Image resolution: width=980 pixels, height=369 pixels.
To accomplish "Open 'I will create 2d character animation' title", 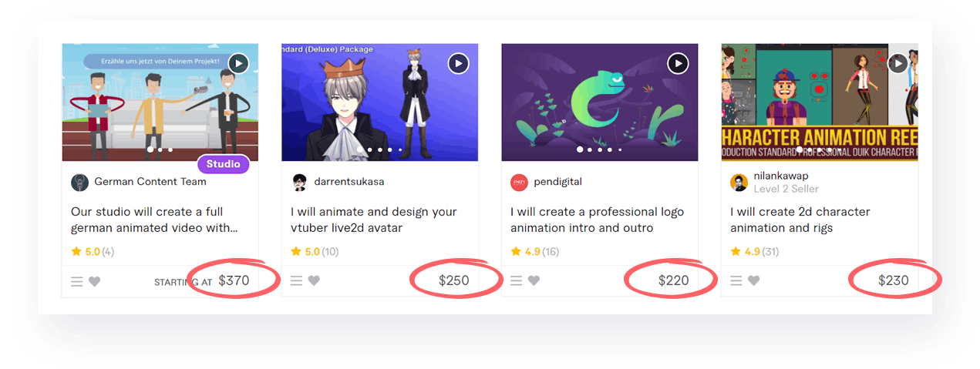I will pyautogui.click(x=800, y=220).
